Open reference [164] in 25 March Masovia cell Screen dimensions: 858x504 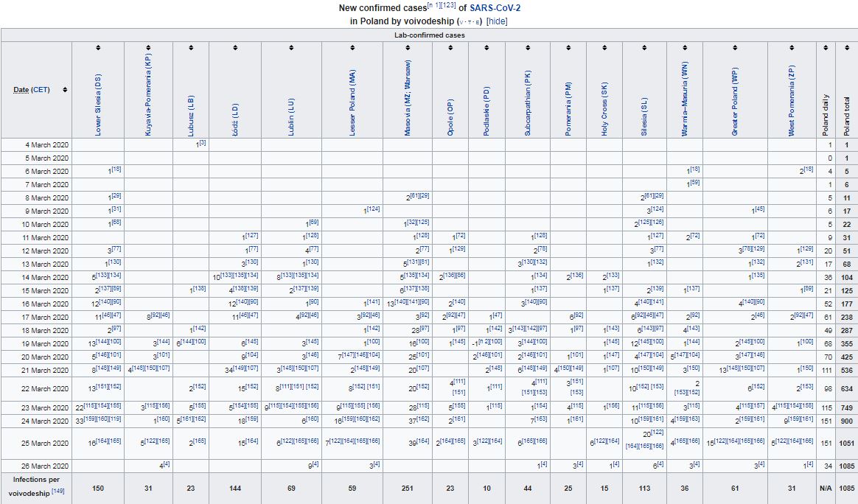point(424,441)
